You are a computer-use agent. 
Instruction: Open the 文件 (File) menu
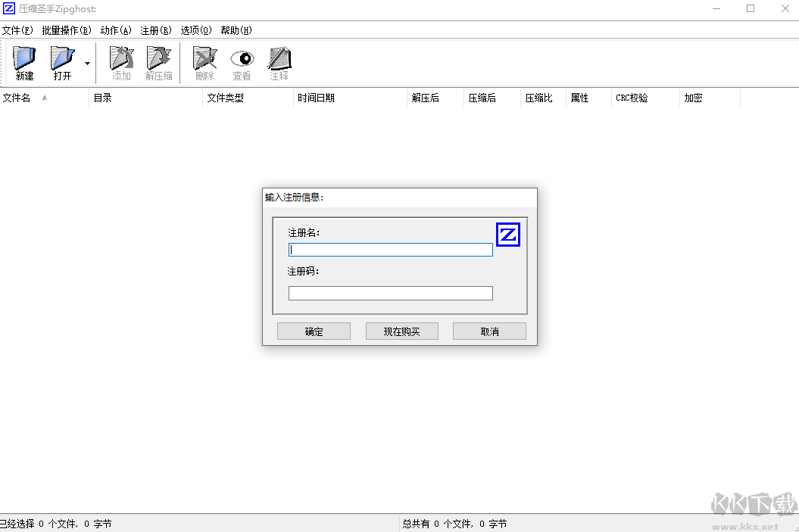[x=17, y=30]
